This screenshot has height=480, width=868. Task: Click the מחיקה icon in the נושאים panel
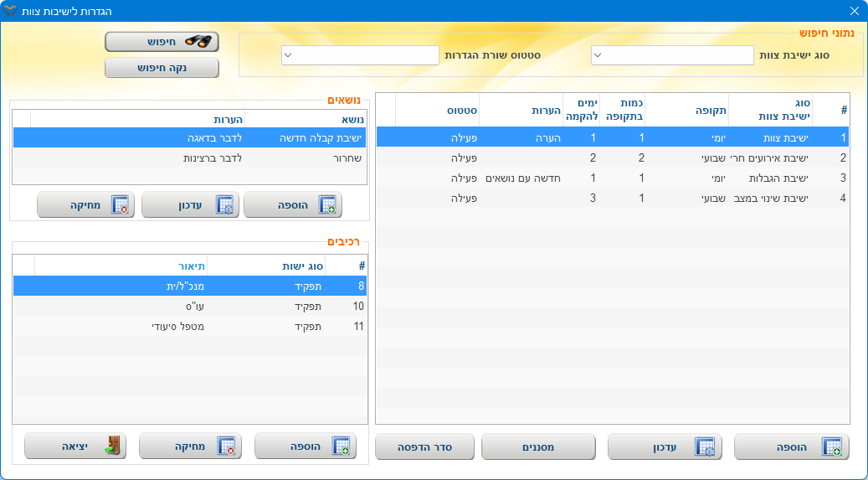(x=120, y=205)
